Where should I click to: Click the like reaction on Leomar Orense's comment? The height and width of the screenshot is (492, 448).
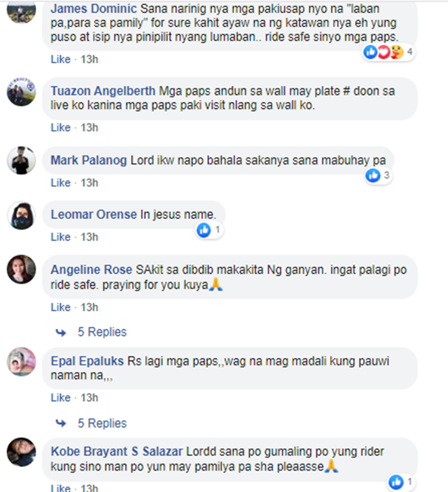(x=204, y=230)
